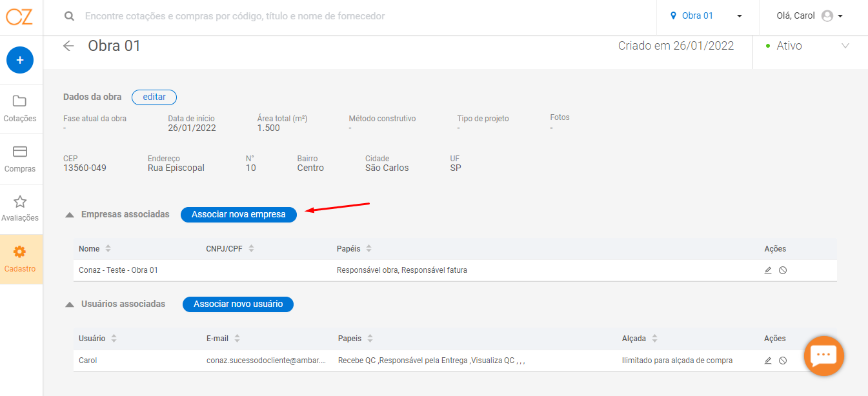This screenshot has height=396, width=868.
Task: Disable user Carol's association icon
Action: [x=783, y=361]
